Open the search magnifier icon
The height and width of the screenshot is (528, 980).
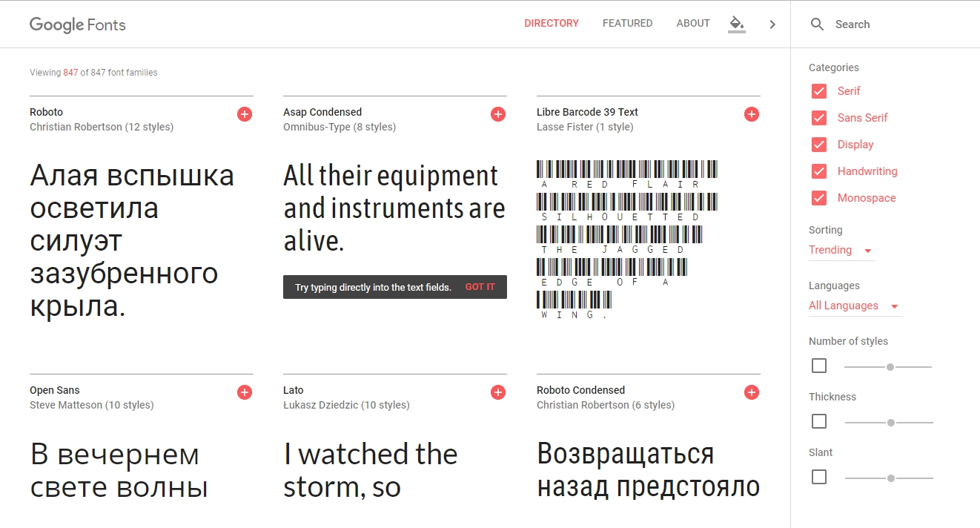pos(817,24)
